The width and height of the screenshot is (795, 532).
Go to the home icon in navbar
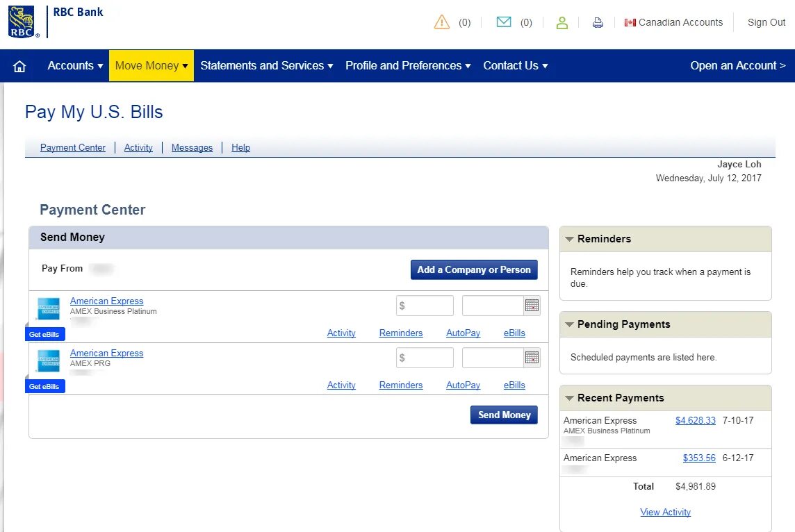click(x=19, y=66)
